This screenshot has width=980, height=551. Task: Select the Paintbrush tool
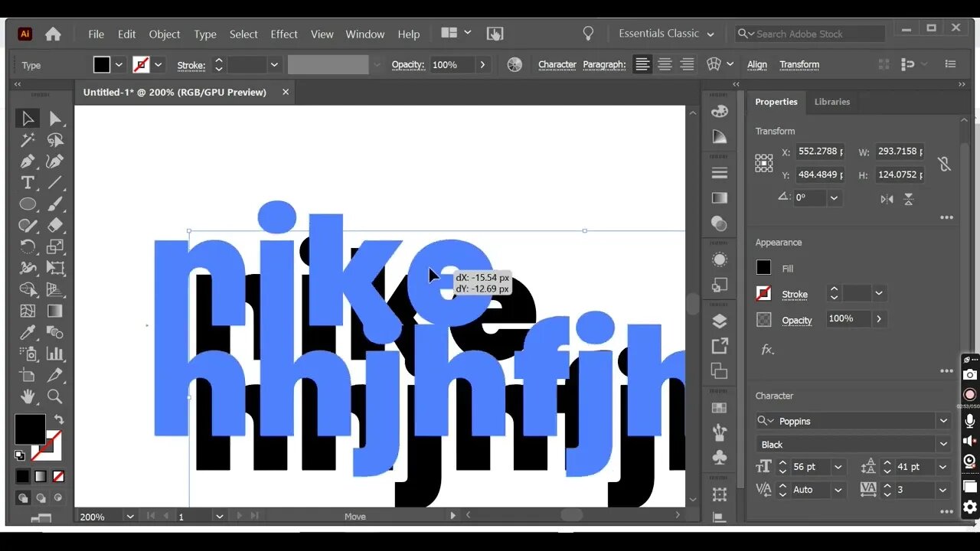point(55,204)
